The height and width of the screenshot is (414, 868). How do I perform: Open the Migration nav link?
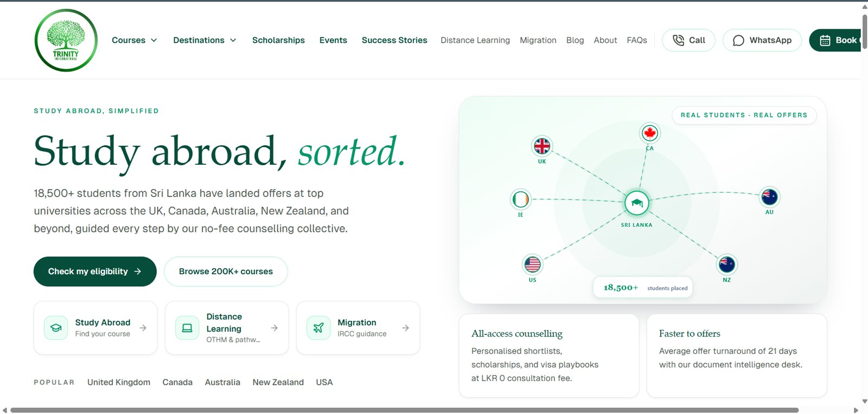538,40
